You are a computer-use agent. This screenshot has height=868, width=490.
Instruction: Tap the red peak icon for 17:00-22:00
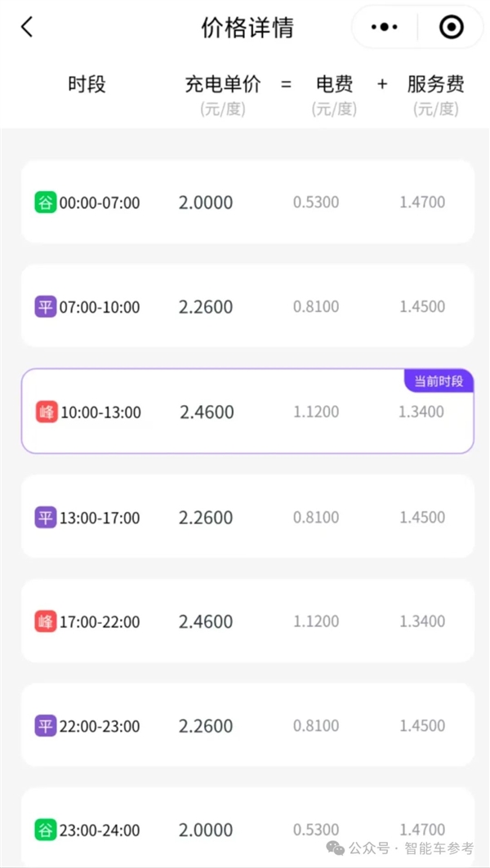pos(46,621)
